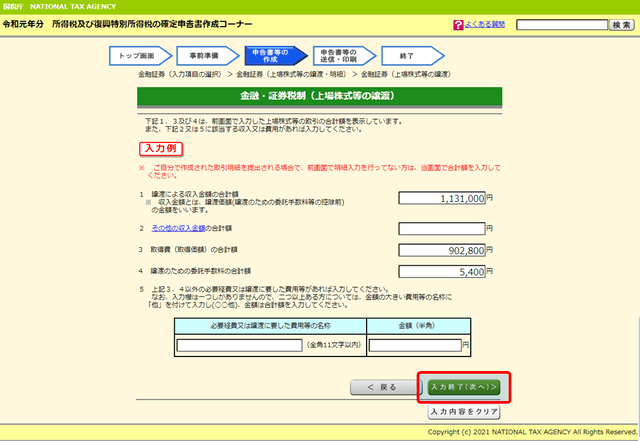Viewport: 640px width, 441px height.
Task: Focus the header search text box
Action: click(x=562, y=25)
